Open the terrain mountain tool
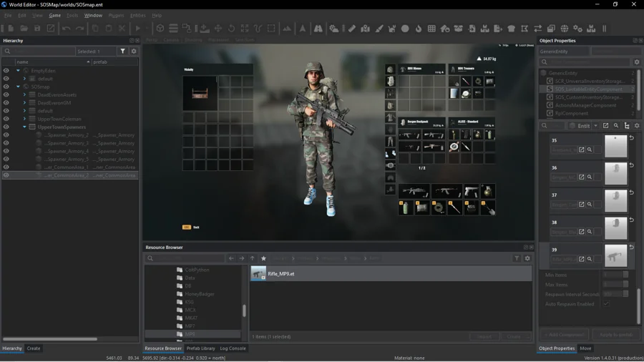 point(287,29)
